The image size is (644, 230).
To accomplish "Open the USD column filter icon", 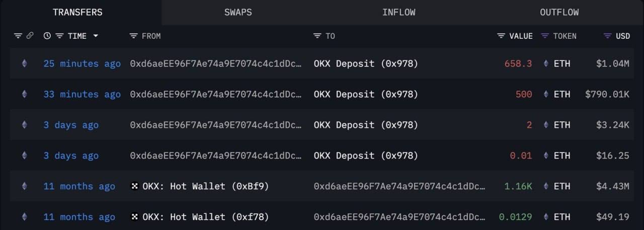I will tap(607, 36).
